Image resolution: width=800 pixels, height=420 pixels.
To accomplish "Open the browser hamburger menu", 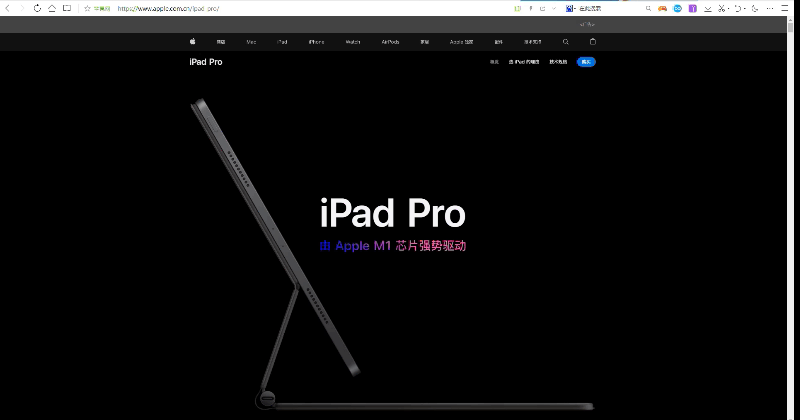I will click(x=785, y=8).
